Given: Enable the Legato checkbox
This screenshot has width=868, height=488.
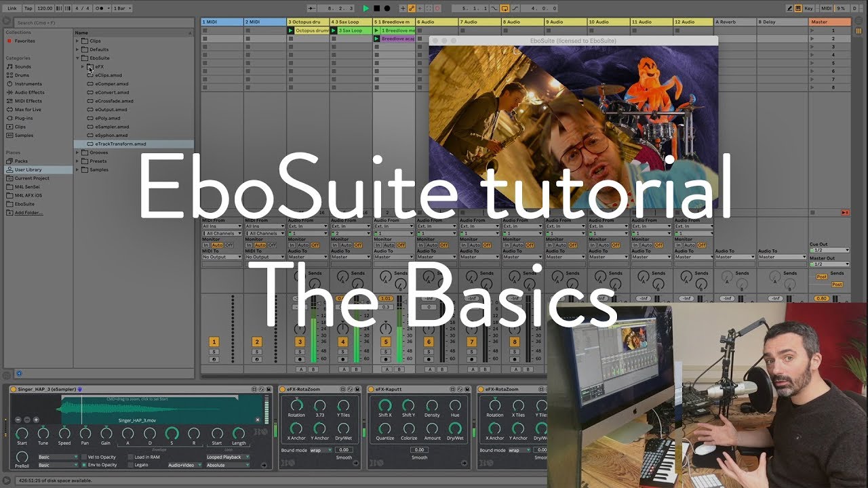Looking at the screenshot, I should tap(130, 465).
